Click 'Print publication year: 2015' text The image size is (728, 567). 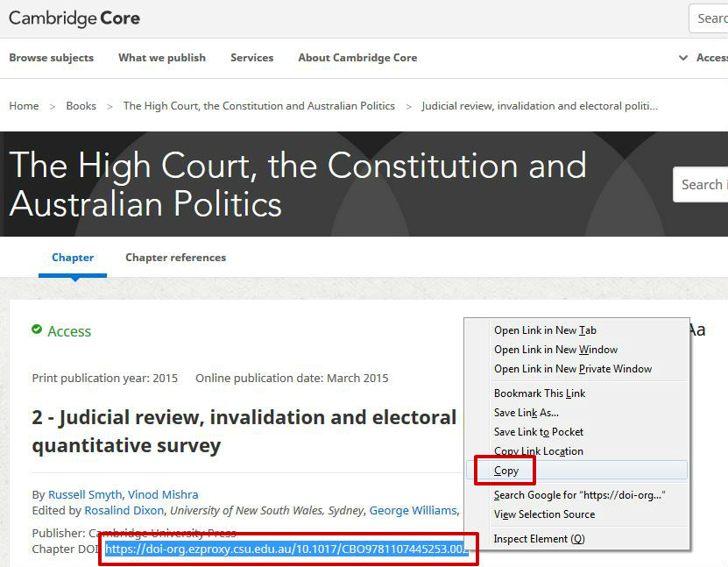coord(105,378)
